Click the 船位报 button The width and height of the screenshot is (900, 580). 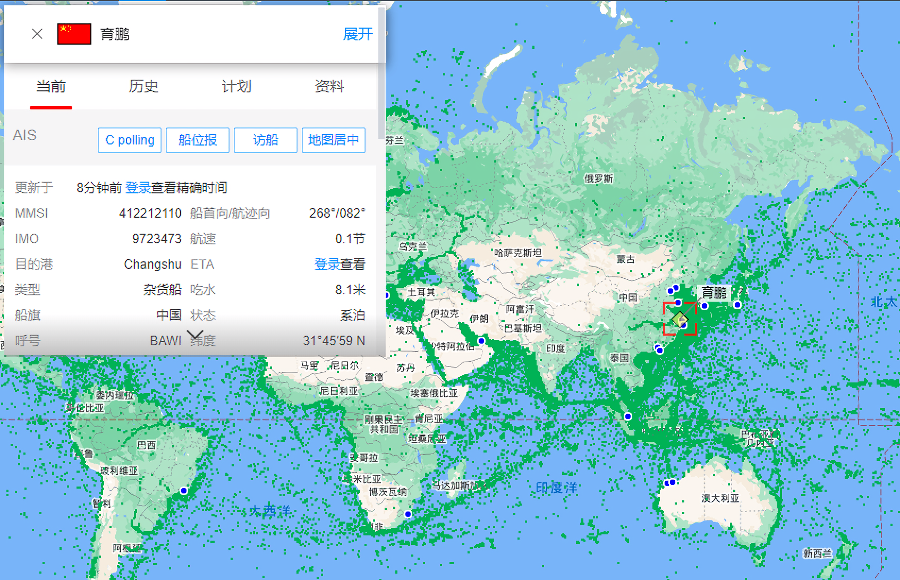click(198, 140)
